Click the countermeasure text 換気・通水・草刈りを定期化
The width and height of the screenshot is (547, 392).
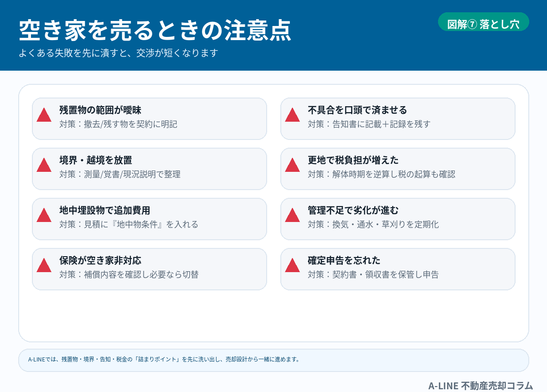(373, 224)
